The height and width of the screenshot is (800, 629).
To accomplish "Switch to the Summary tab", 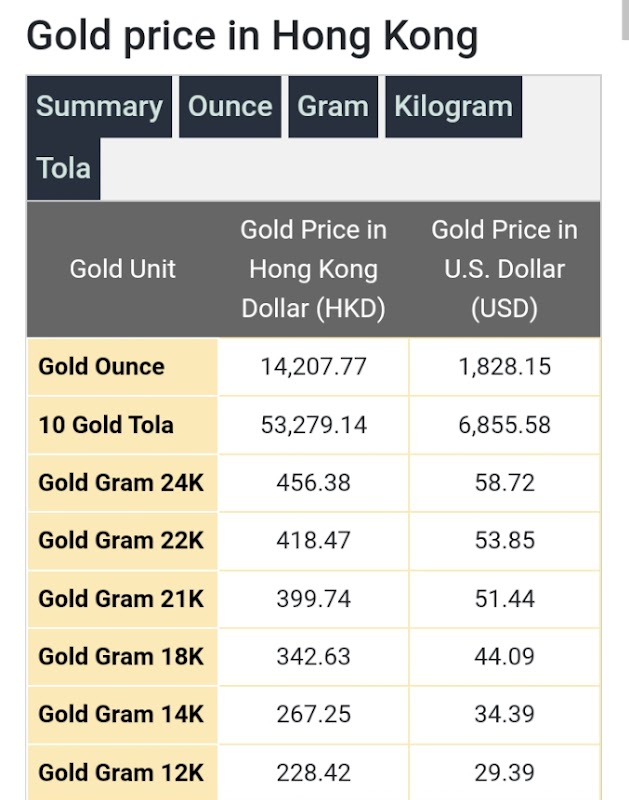I will click(x=99, y=107).
